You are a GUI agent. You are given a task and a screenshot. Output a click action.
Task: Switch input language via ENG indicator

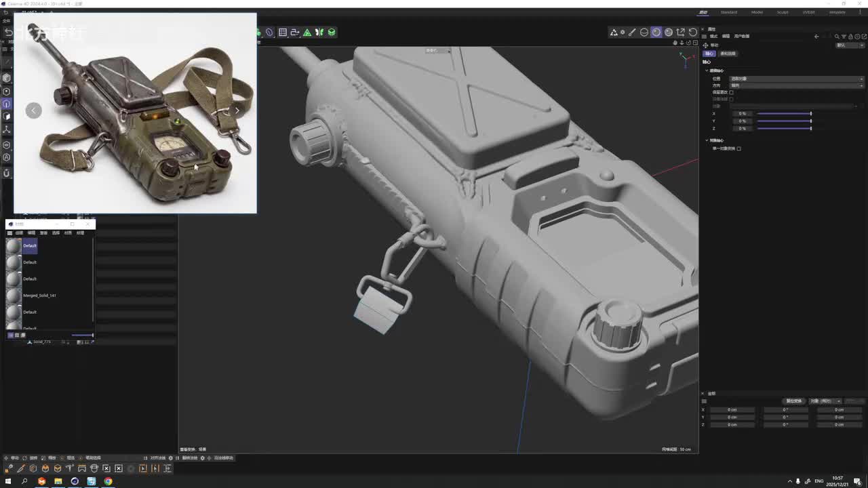pos(819,481)
